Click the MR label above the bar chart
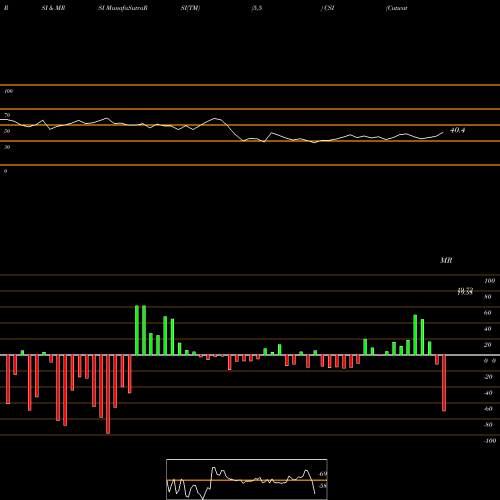The image size is (500, 500). pos(446,260)
